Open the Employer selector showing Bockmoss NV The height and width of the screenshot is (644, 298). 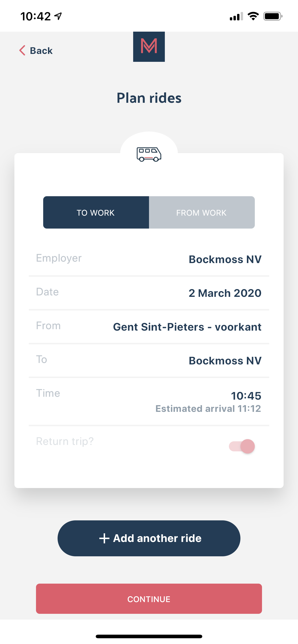click(x=149, y=259)
